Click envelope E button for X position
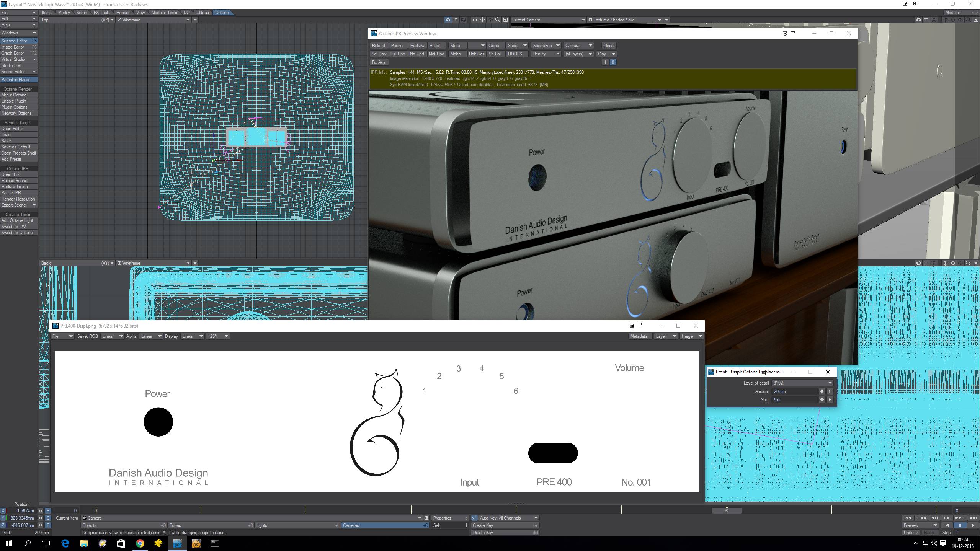The width and height of the screenshot is (980, 551). point(48,511)
